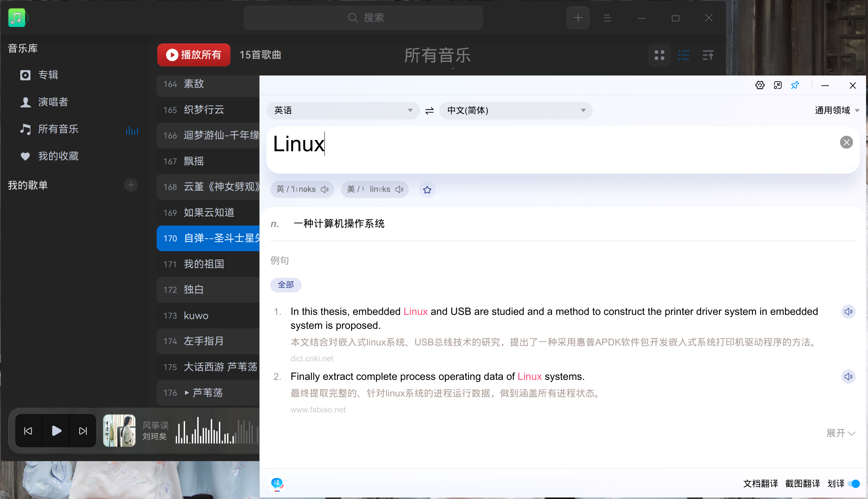Select song 176 芦苇荡

tap(208, 393)
